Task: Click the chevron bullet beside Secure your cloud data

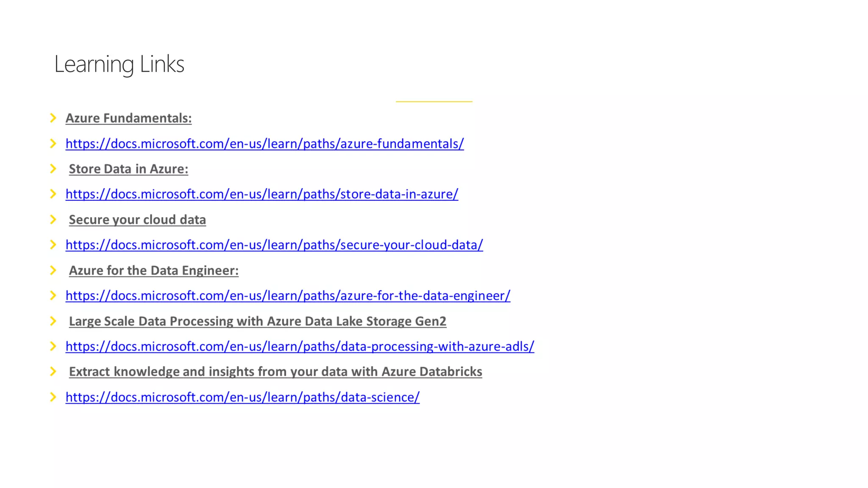Action: pyautogui.click(x=53, y=219)
